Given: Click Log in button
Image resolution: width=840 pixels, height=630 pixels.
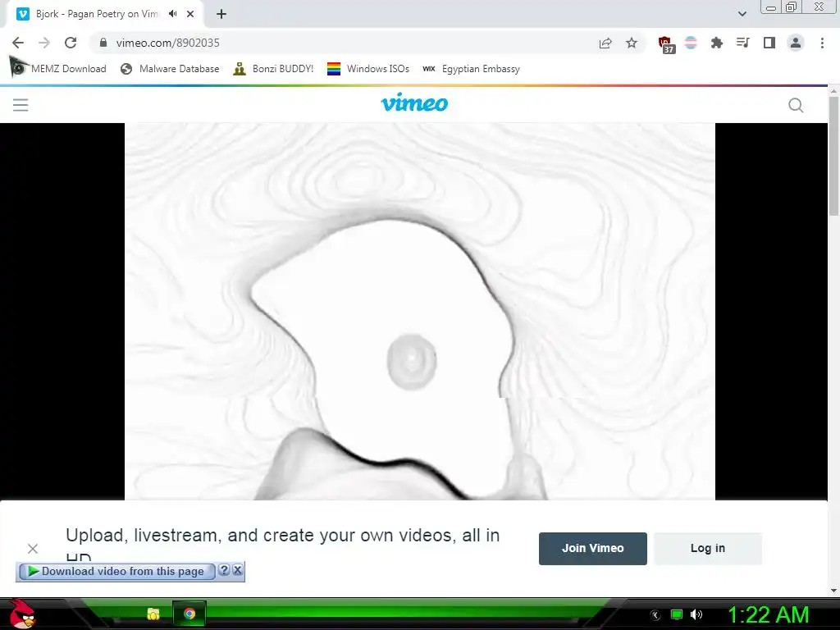Looking at the screenshot, I should click(x=708, y=548).
